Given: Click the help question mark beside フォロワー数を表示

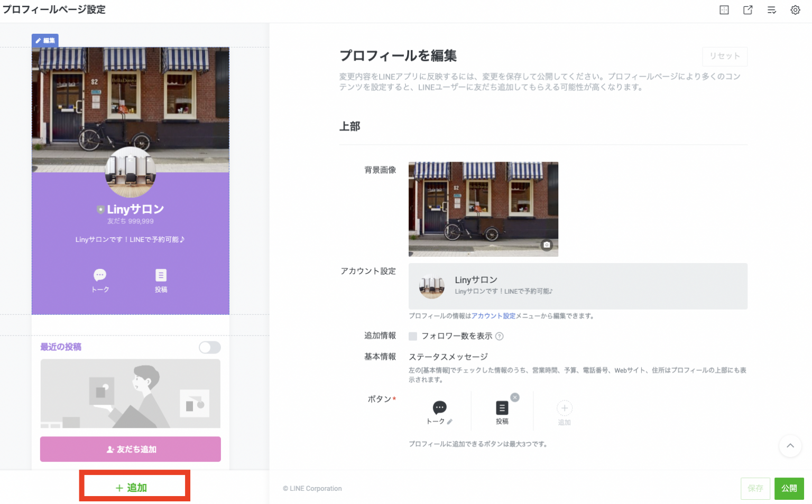Looking at the screenshot, I should point(499,336).
